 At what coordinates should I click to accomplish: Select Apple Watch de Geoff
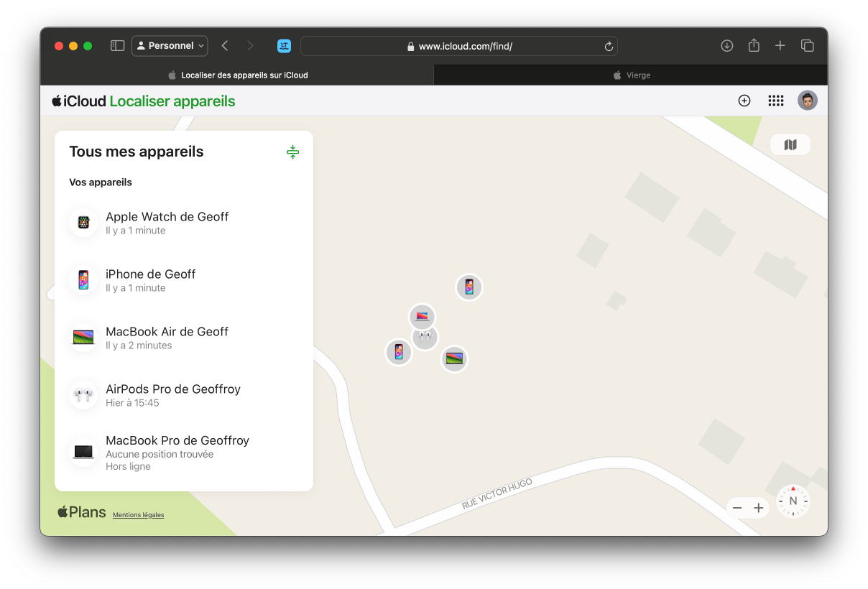click(184, 223)
